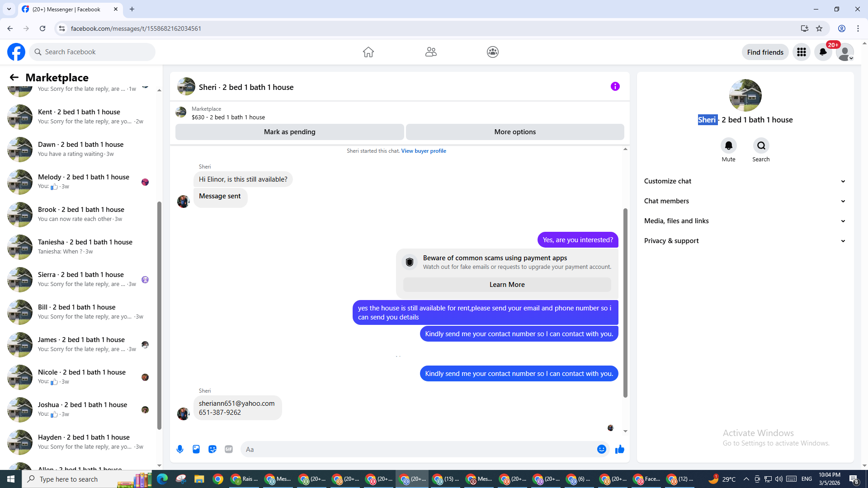The width and height of the screenshot is (868, 488).
Task: Open the emoji picker in the message box
Action: click(x=601, y=449)
